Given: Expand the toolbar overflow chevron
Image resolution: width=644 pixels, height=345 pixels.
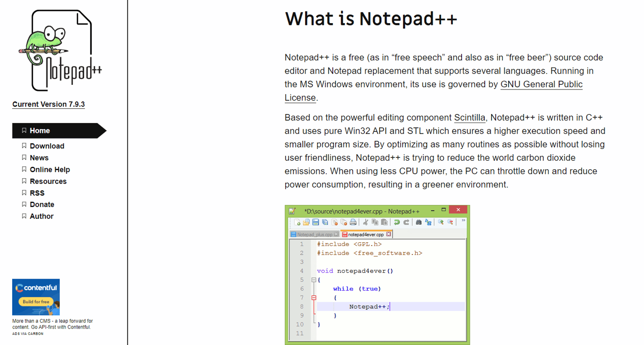Looking at the screenshot, I should pos(463,221).
